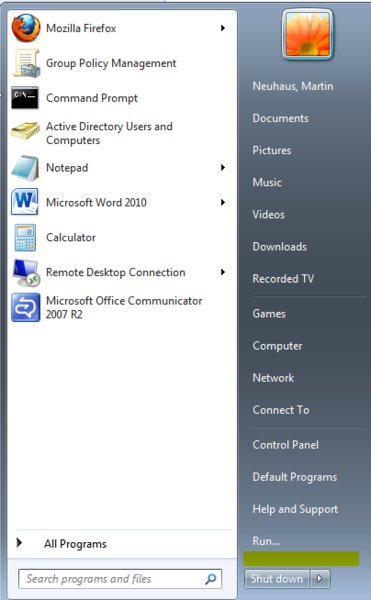Open Microsoft Office Communicator 2007 R2 icon
The height and width of the screenshot is (600, 371).
click(26, 307)
